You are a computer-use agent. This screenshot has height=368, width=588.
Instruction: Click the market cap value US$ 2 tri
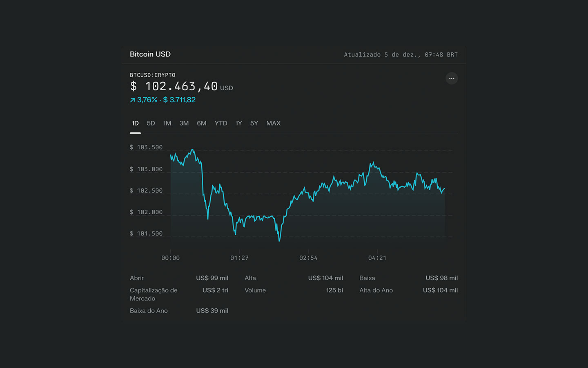click(x=215, y=290)
